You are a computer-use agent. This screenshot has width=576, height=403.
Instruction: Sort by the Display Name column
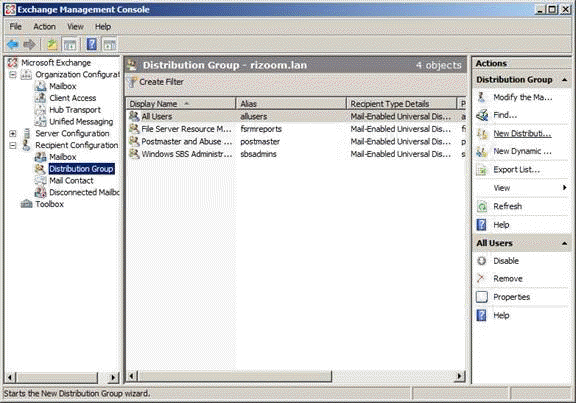click(x=180, y=104)
